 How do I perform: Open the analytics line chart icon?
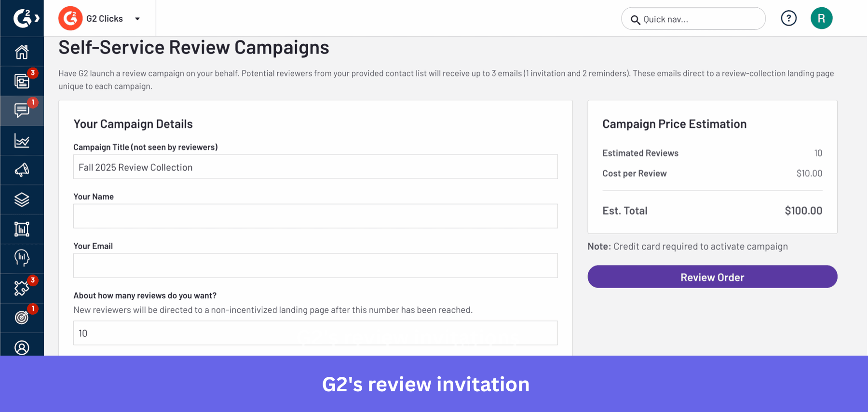22,140
